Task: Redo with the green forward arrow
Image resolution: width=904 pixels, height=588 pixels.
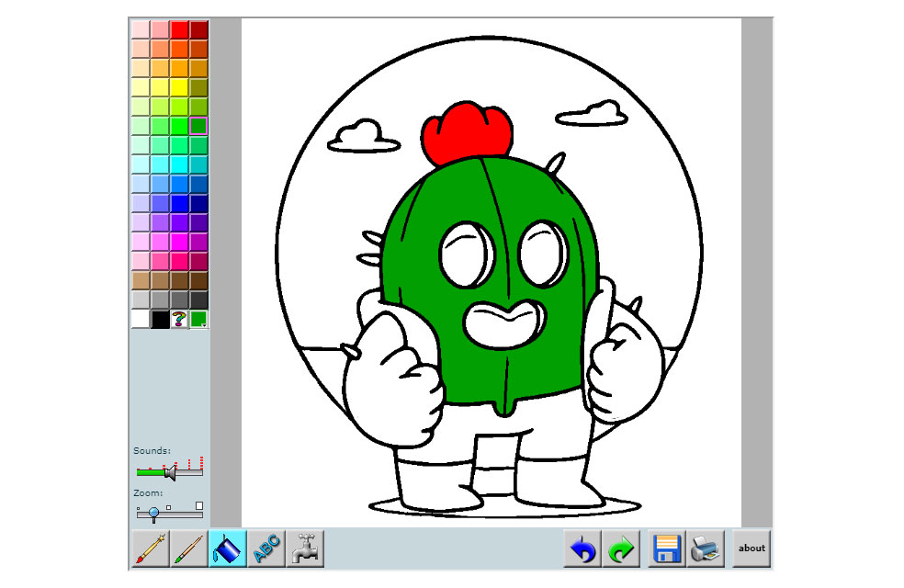Action: tap(621, 548)
